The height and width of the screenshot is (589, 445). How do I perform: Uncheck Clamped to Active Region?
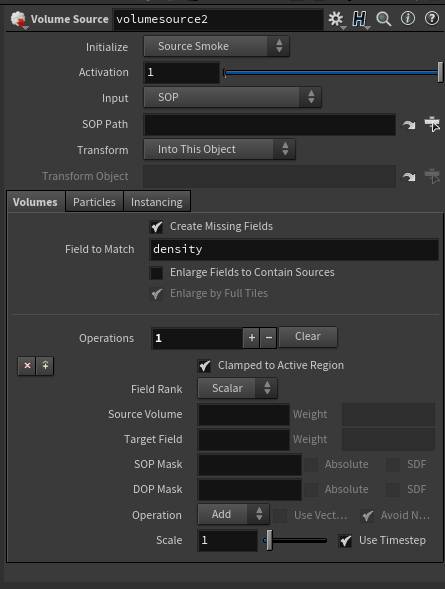tap(204, 365)
